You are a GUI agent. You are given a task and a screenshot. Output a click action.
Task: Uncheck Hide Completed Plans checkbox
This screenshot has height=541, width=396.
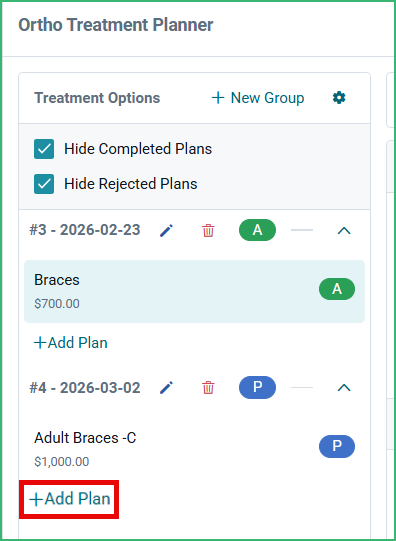click(44, 149)
